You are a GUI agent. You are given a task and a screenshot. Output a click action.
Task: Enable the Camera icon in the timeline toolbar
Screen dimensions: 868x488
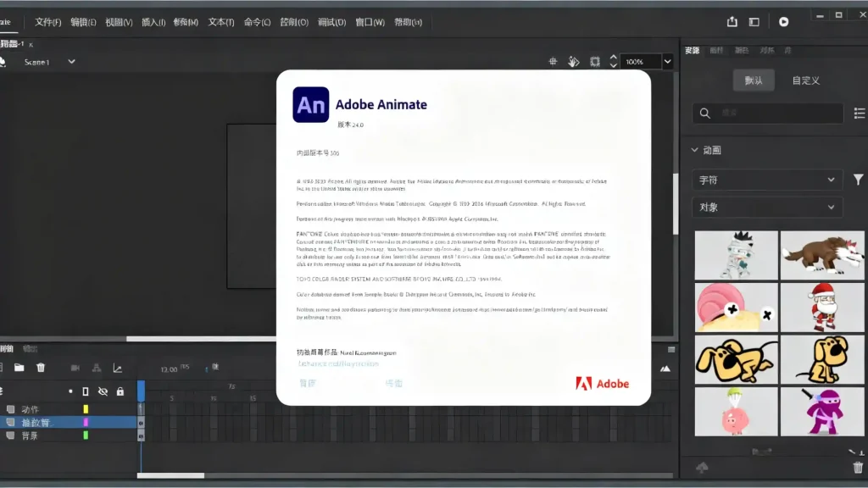(75, 369)
